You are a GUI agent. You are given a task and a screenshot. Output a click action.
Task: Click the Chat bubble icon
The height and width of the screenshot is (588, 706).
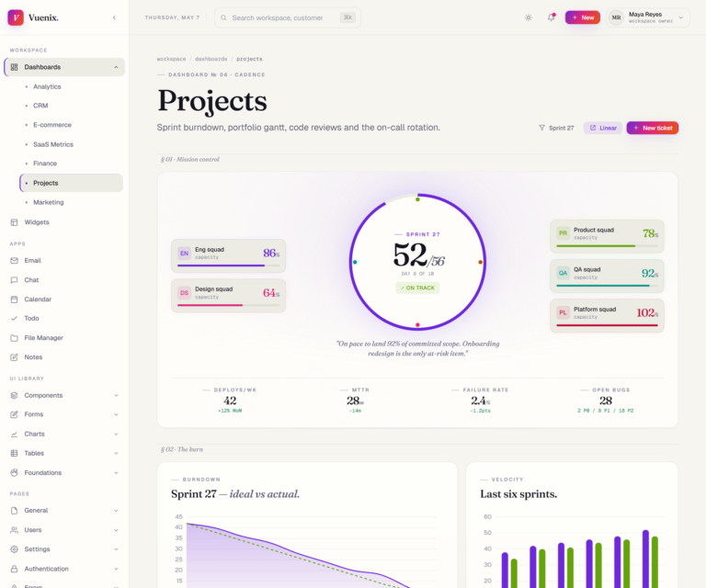pos(14,280)
